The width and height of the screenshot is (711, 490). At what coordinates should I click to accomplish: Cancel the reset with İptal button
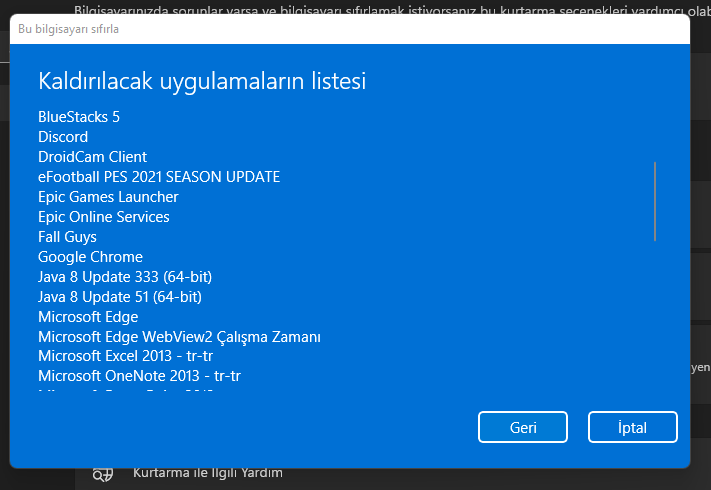tap(633, 427)
